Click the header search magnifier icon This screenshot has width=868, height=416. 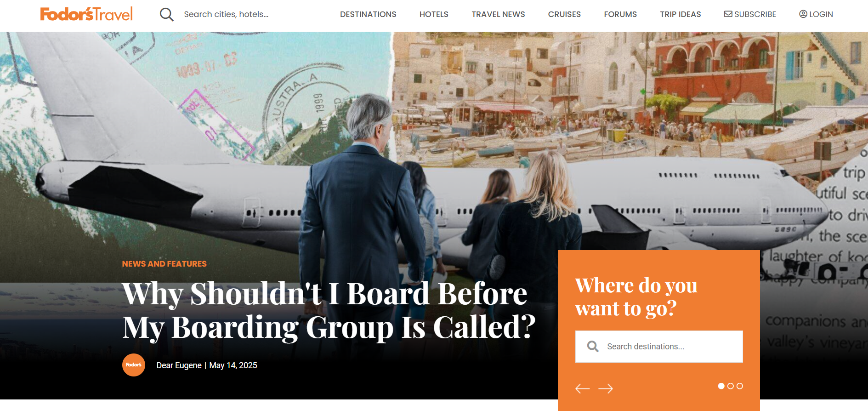(x=166, y=14)
